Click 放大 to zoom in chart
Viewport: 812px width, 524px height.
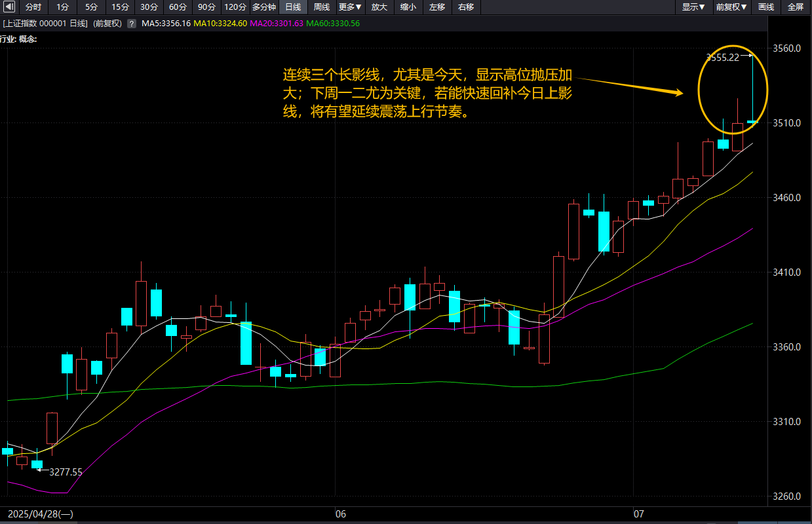pos(379,7)
